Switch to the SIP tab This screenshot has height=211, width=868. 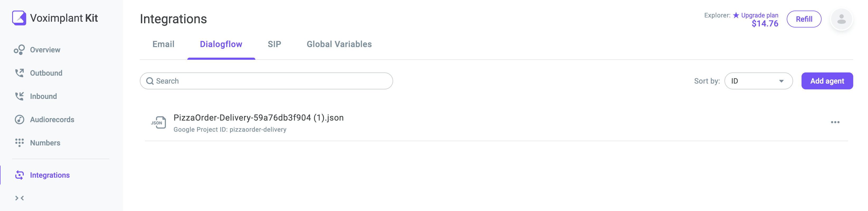(274, 44)
